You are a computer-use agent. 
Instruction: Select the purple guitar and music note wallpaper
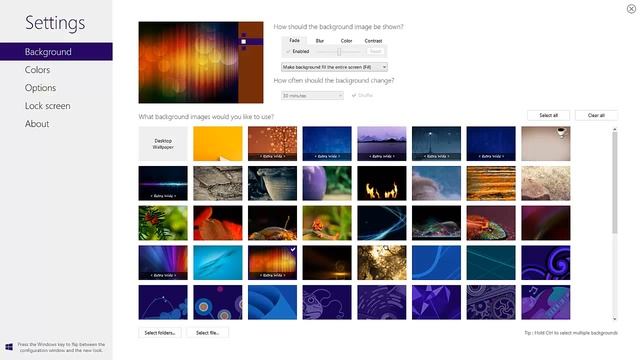point(546,302)
